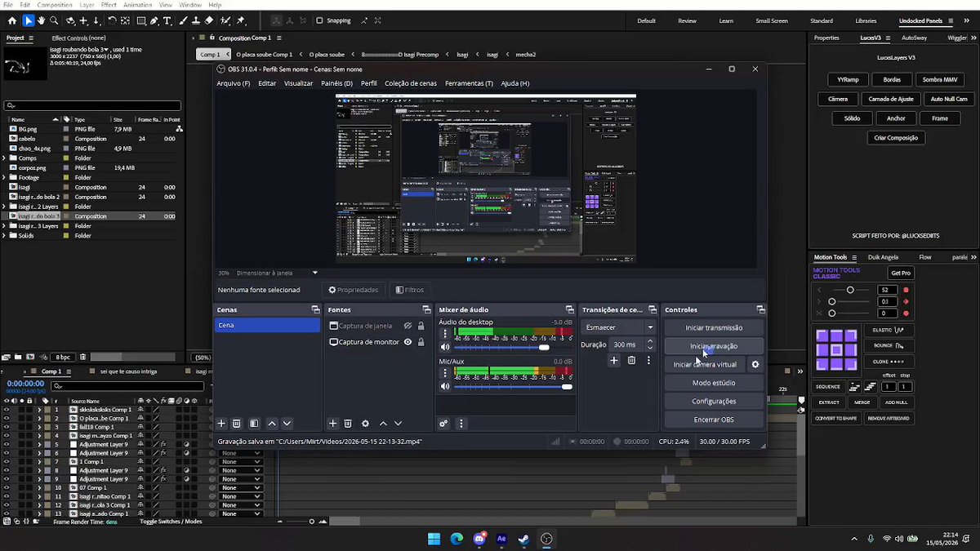The height and width of the screenshot is (551, 980).
Task: Expand the Footage folder in Project panel
Action: (5, 177)
